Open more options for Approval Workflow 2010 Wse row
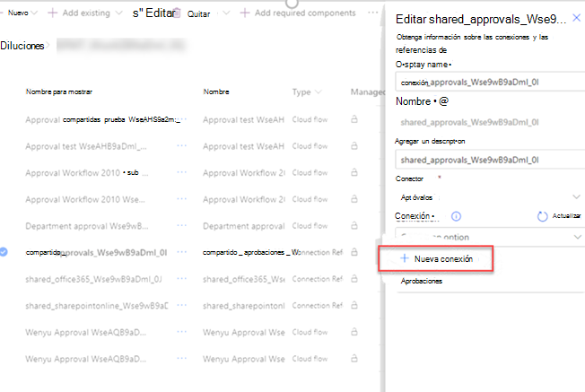This screenshot has width=585, height=392. point(182,199)
